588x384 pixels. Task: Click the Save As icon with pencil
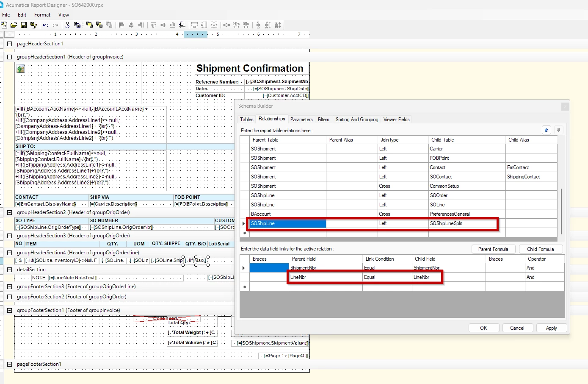coord(34,25)
